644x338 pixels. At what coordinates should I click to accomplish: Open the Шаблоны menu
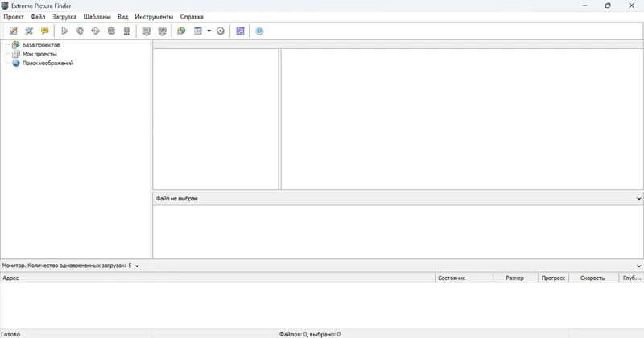click(97, 17)
